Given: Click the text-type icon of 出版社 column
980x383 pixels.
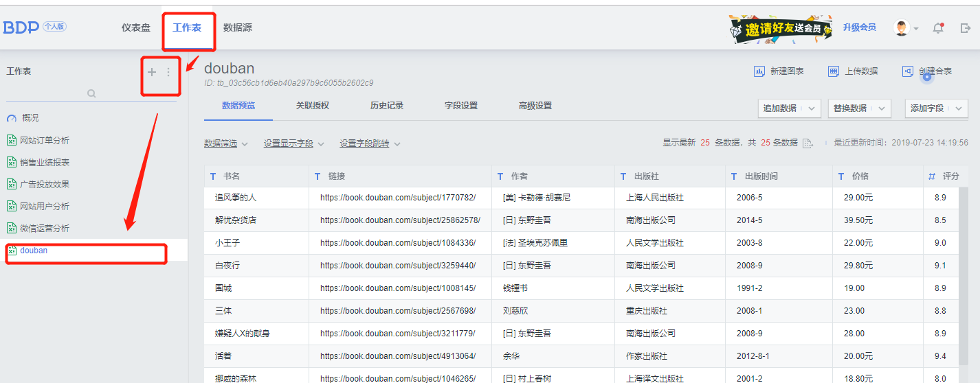Looking at the screenshot, I should (x=623, y=176).
